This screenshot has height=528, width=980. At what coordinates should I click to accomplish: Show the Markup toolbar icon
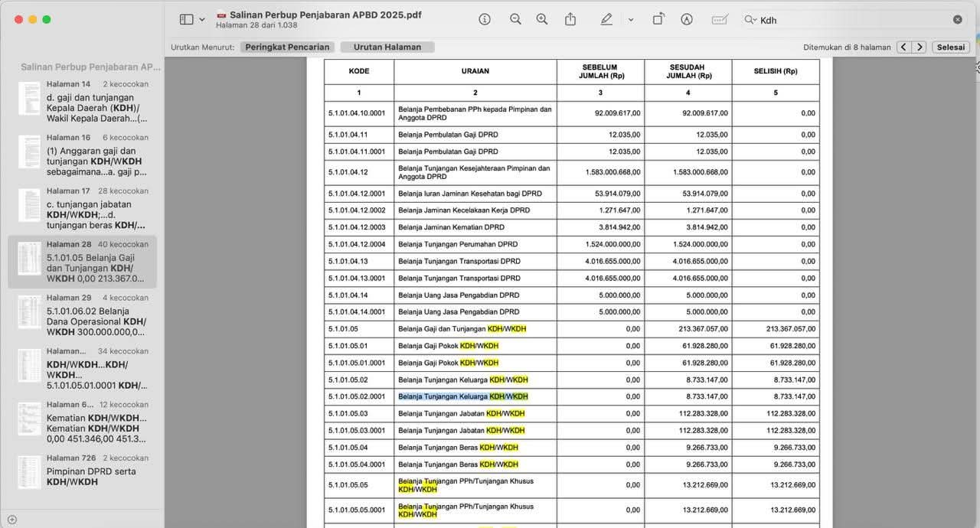click(687, 19)
